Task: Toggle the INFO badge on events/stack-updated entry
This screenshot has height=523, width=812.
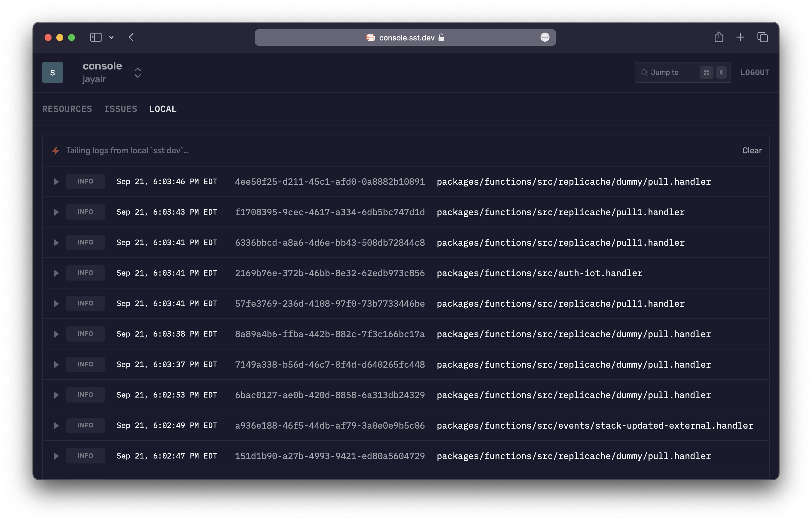Action: point(85,425)
